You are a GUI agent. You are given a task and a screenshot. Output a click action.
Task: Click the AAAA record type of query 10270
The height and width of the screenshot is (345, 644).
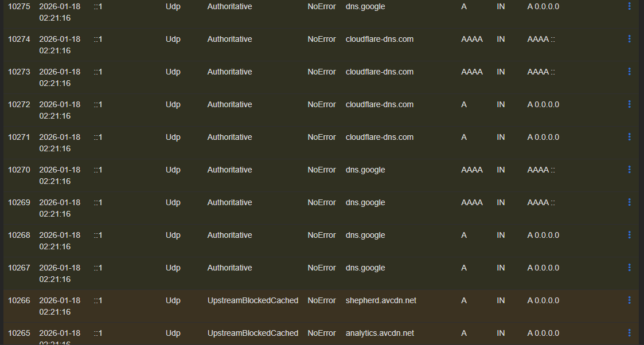(x=471, y=169)
